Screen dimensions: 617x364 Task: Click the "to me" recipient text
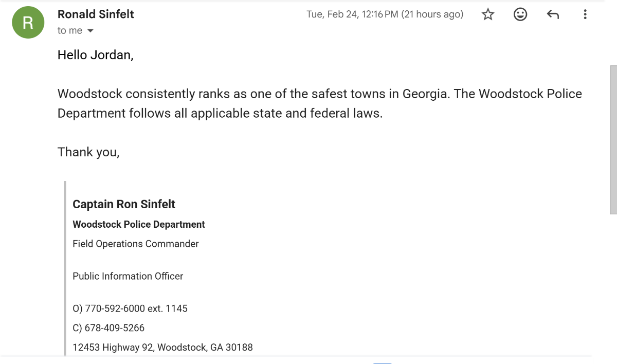69,31
